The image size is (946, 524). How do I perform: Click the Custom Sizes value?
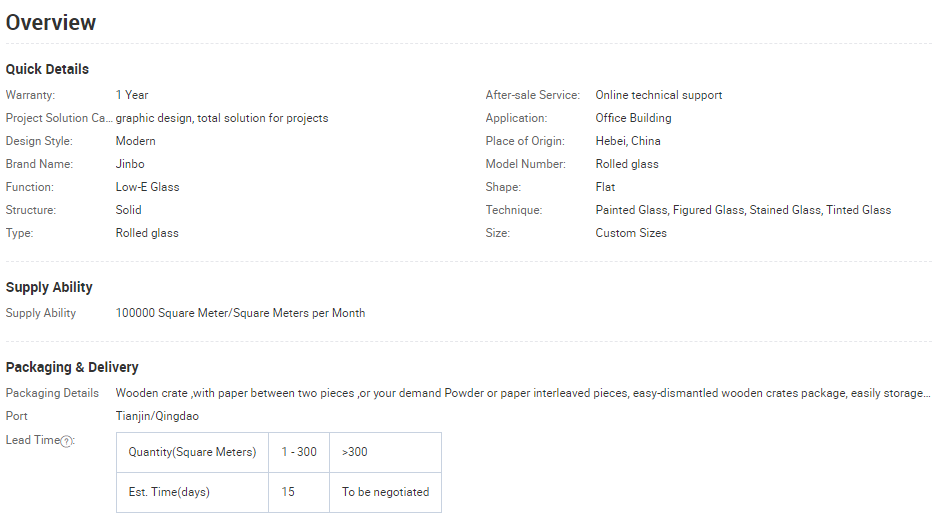click(x=631, y=233)
